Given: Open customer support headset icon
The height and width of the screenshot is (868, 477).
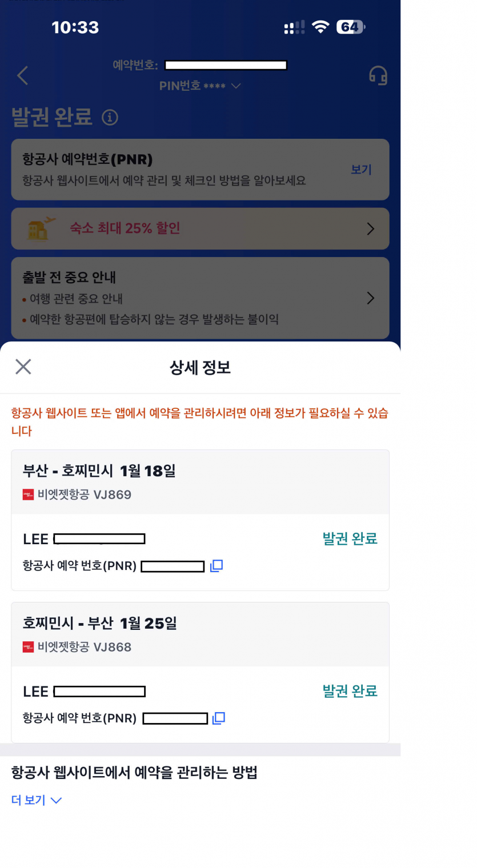Looking at the screenshot, I should 378,75.
